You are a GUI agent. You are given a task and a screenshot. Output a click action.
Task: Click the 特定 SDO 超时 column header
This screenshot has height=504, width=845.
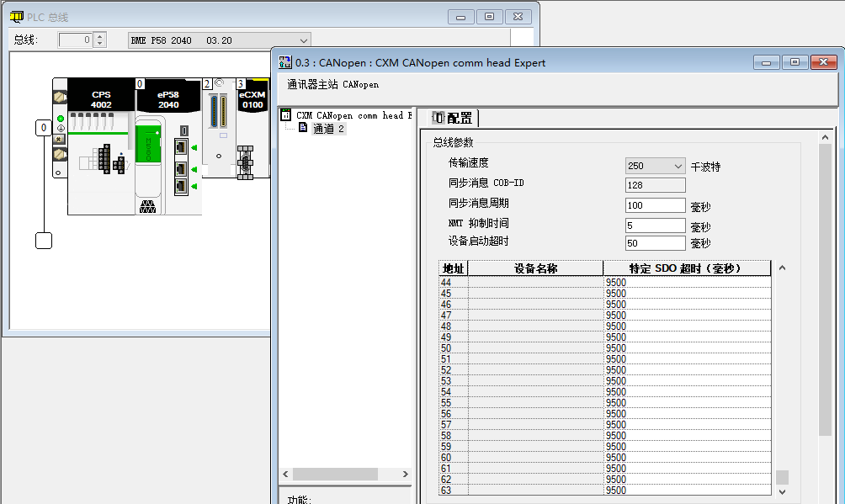click(x=687, y=268)
